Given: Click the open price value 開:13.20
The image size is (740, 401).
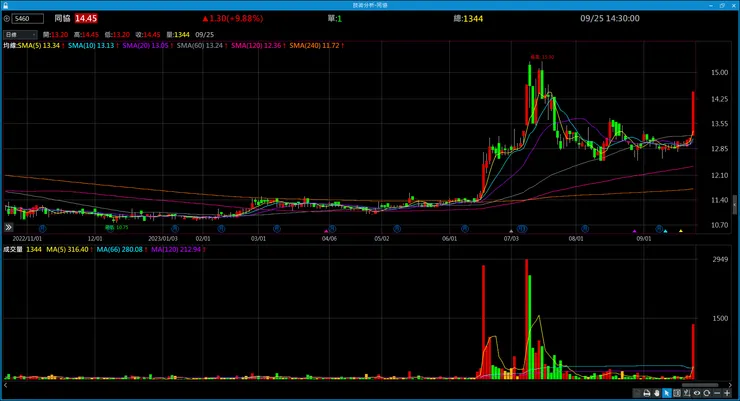Looking at the screenshot, I should [55, 34].
